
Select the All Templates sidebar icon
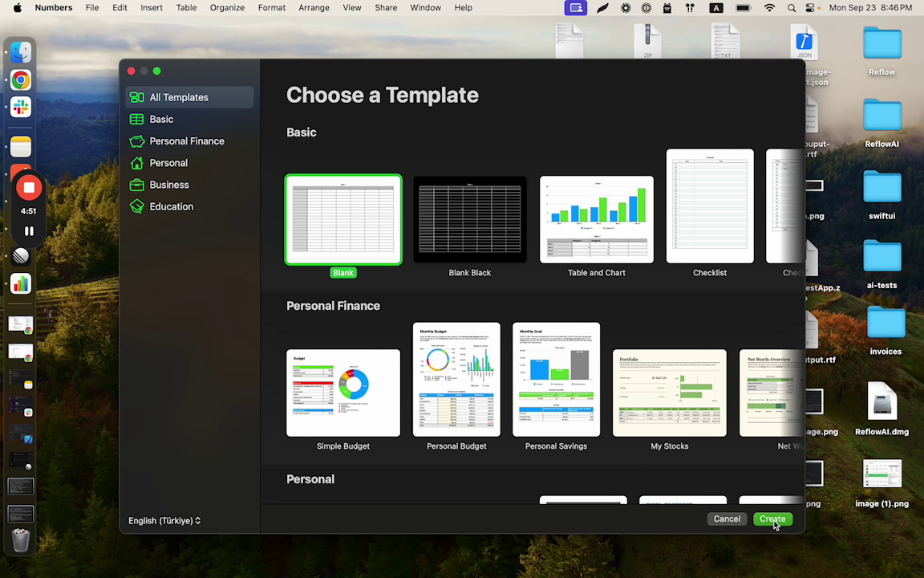pos(136,97)
